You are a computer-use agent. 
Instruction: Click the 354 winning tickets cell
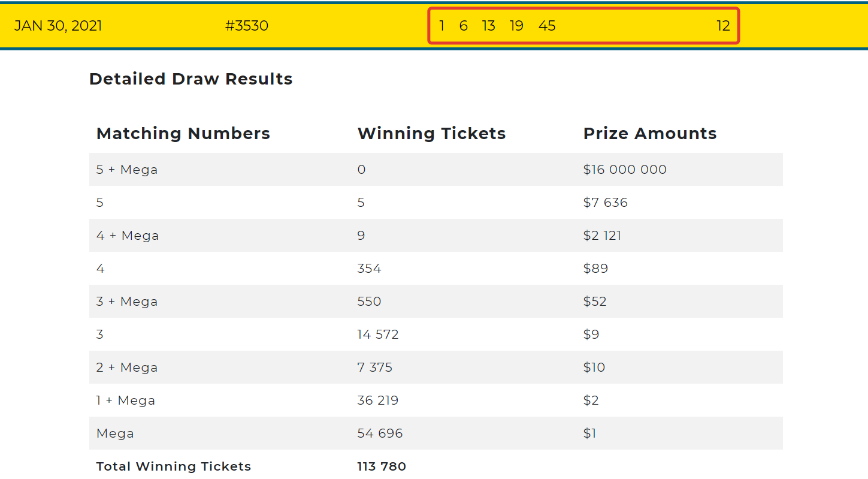click(369, 269)
